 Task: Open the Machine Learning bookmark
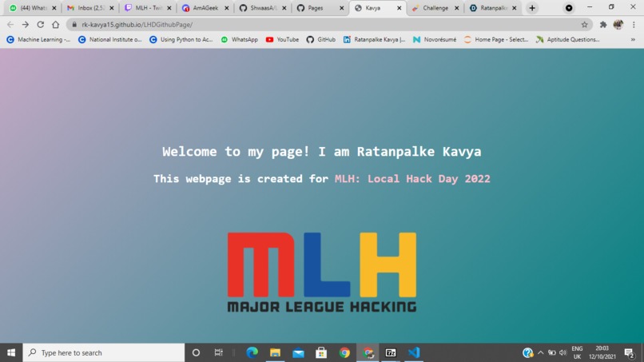click(x=38, y=39)
